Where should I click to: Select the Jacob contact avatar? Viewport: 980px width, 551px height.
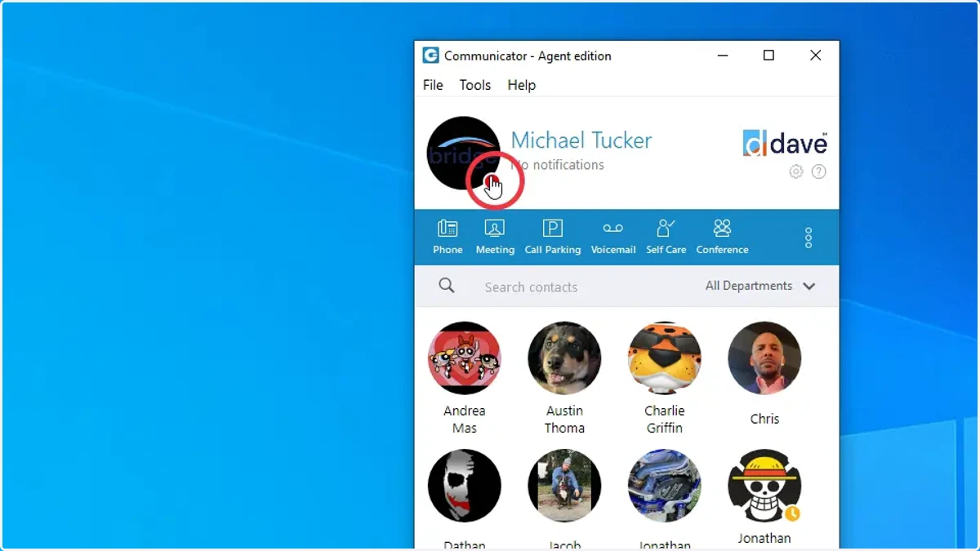tap(564, 486)
